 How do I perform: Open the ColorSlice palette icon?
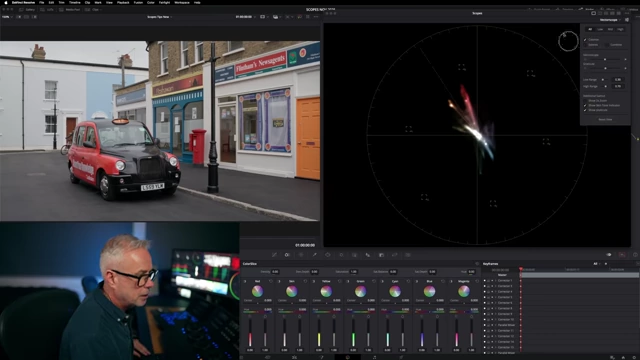[x=287, y=255]
